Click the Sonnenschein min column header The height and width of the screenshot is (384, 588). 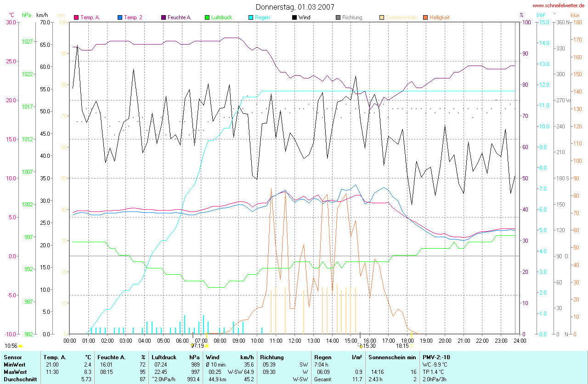pyautogui.click(x=392, y=357)
